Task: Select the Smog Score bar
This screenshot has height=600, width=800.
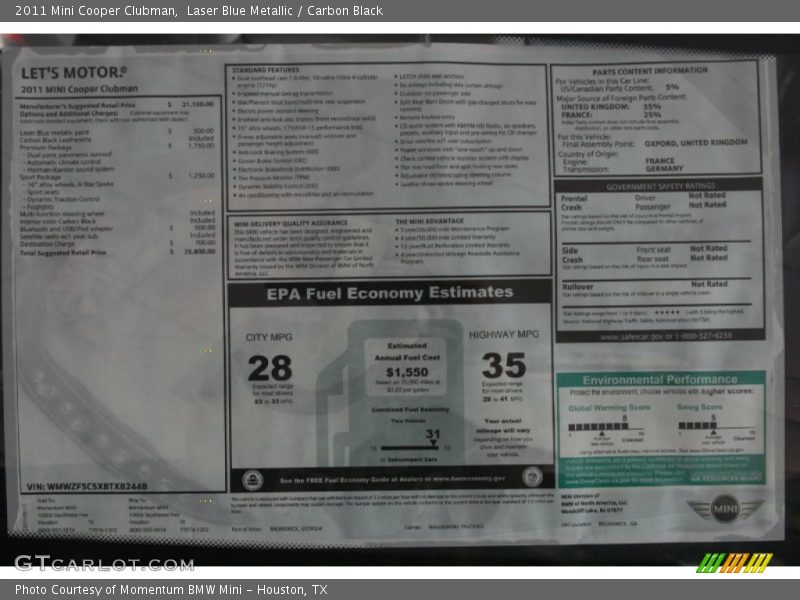Action: 716,425
